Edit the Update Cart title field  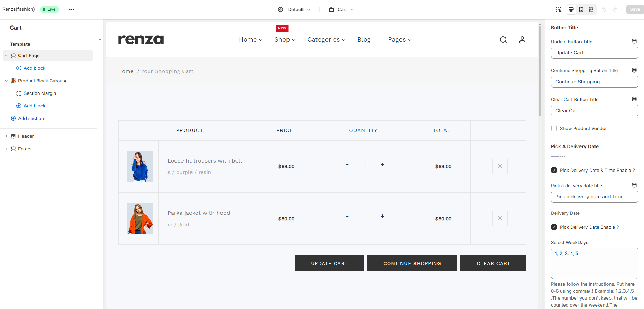coord(594,53)
